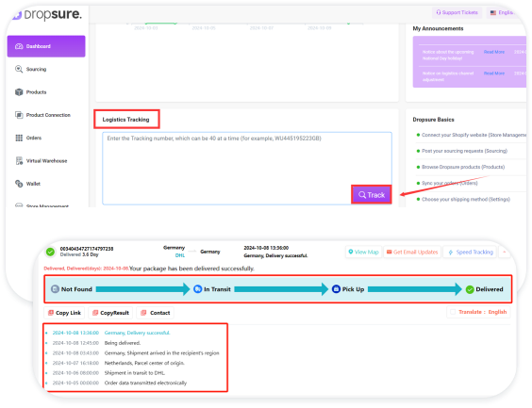532x408 pixels.
Task: Collapse the tracking result with arrow
Action: (x=505, y=252)
